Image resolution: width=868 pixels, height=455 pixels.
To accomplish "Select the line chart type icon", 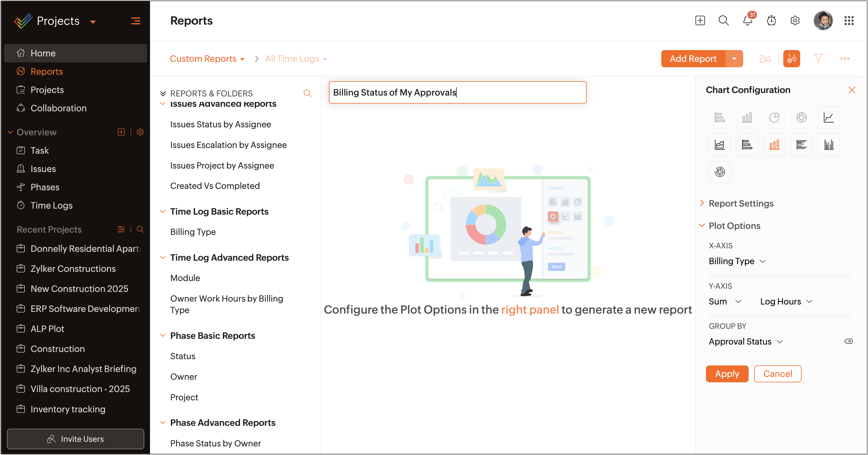I will (x=828, y=118).
